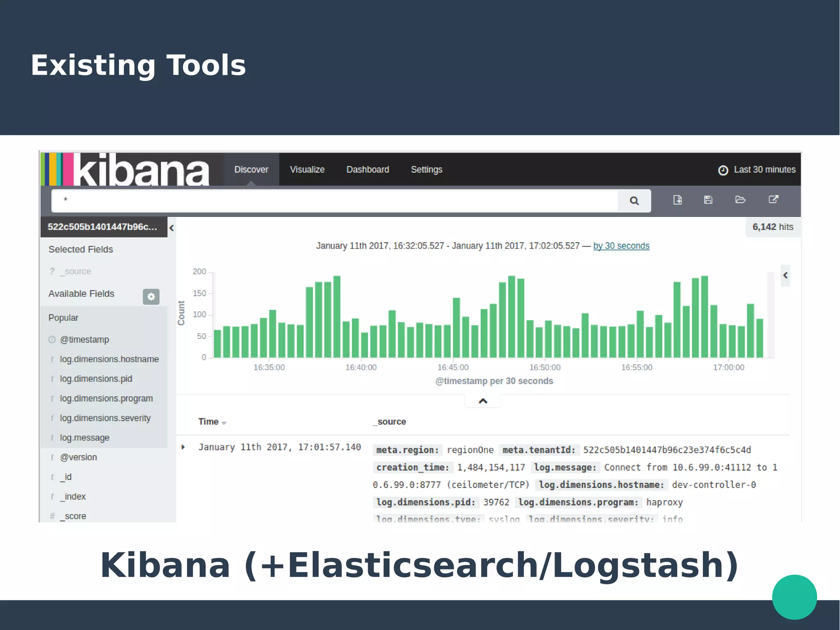Toggle the chart legend side chevron
Screen dimensions: 840x630
(x=785, y=275)
